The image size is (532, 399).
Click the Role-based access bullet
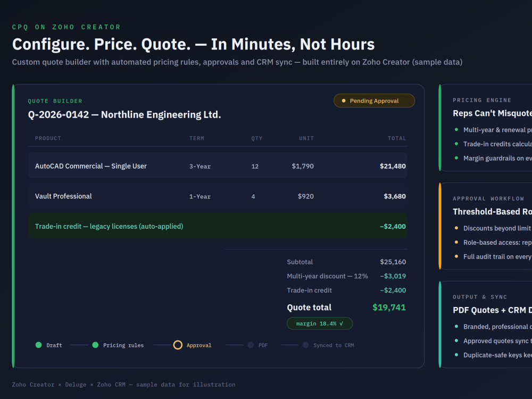(x=497, y=243)
